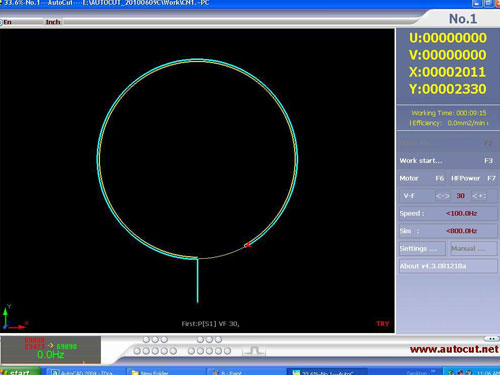Select the Inch unit option

pos(53,22)
